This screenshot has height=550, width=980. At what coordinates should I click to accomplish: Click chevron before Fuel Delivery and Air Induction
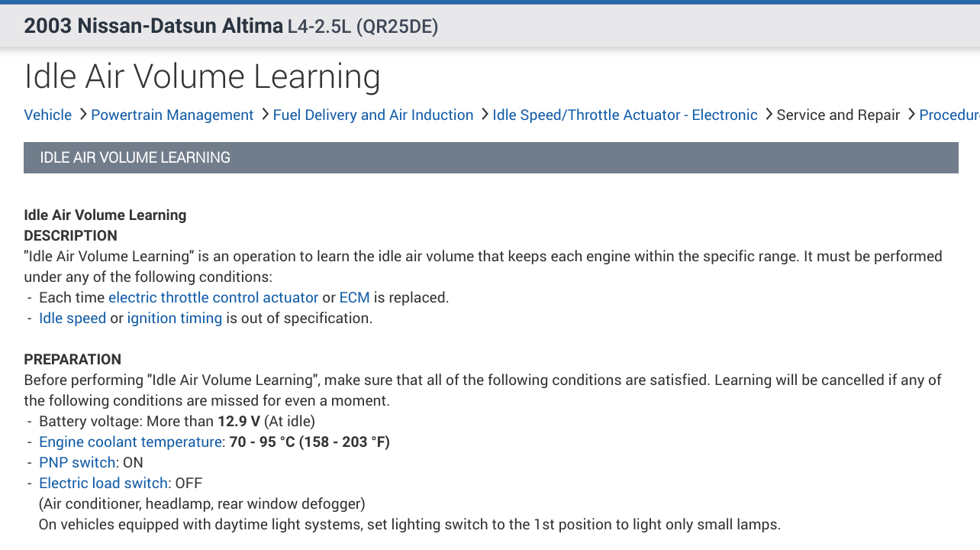coord(264,115)
